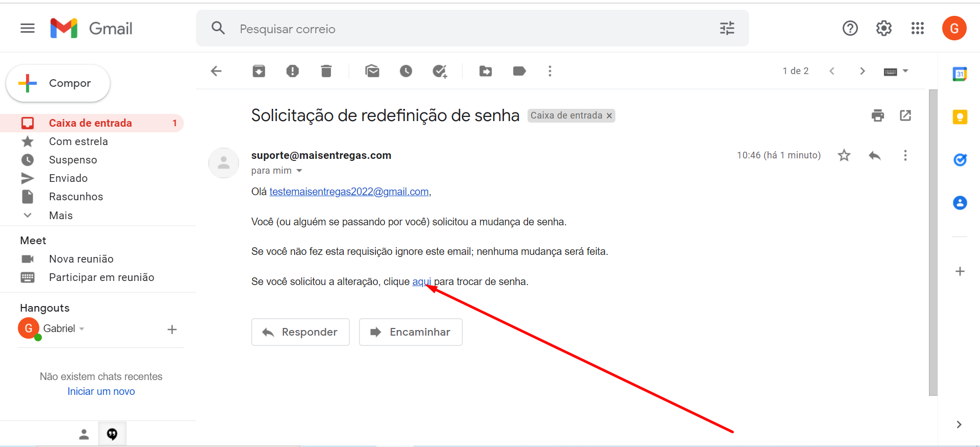The height and width of the screenshot is (447, 980).
Task: Switch to Hangouts contacts person tab
Action: point(84,434)
